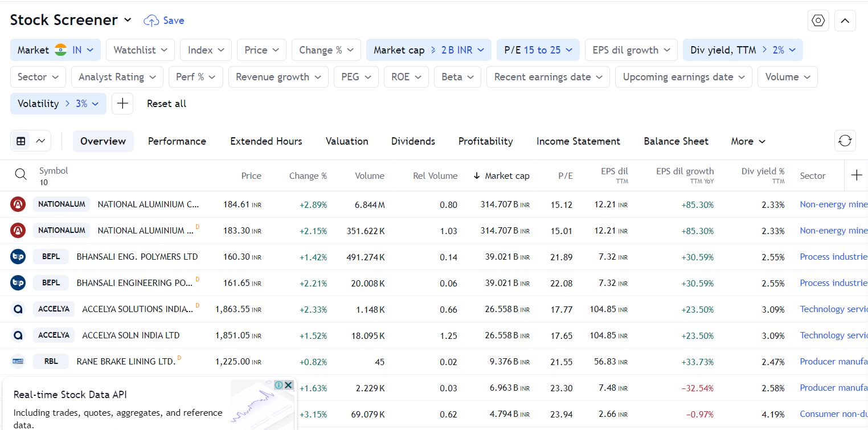Open the Sector filter dropdown
Screen dimensions: 868x430
38,77
